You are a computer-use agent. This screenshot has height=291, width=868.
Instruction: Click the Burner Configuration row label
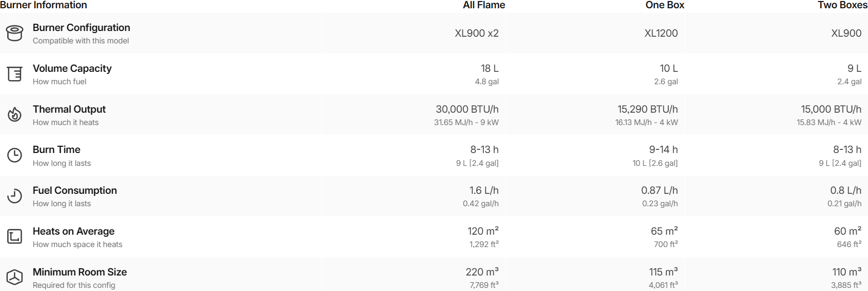tap(81, 27)
